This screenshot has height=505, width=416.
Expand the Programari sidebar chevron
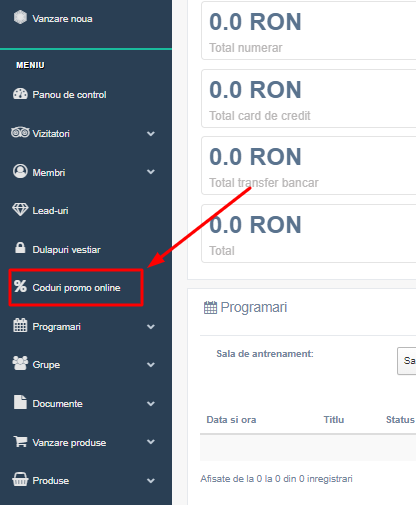(151, 327)
